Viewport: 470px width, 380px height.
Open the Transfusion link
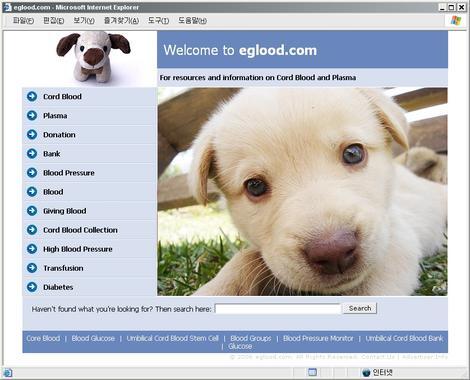click(x=63, y=268)
